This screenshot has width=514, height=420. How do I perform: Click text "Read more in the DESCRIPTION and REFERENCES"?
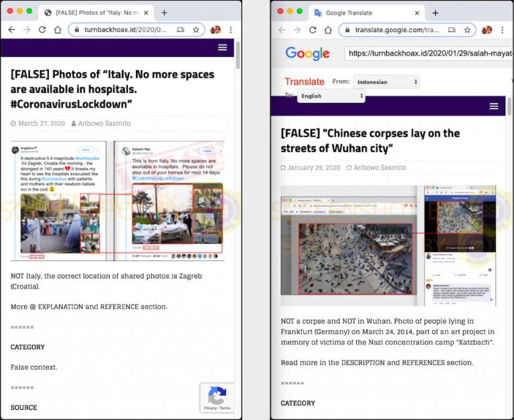(x=377, y=362)
